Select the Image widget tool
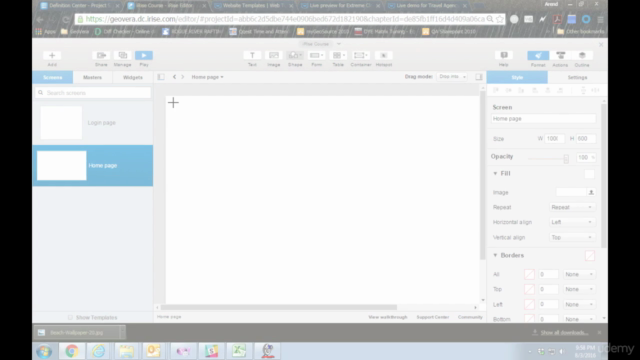640x360 pixels. pyautogui.click(x=273, y=56)
